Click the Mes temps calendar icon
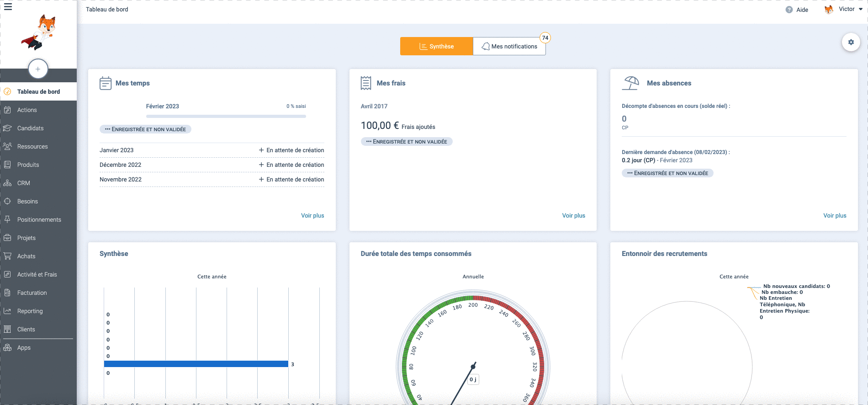 pyautogui.click(x=106, y=83)
